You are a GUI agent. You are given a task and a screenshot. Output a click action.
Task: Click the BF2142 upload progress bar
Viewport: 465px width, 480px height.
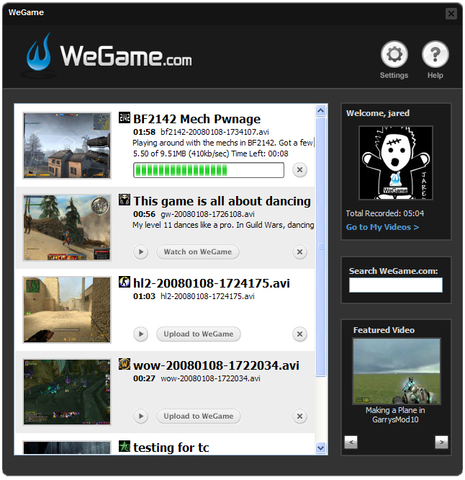point(209,170)
